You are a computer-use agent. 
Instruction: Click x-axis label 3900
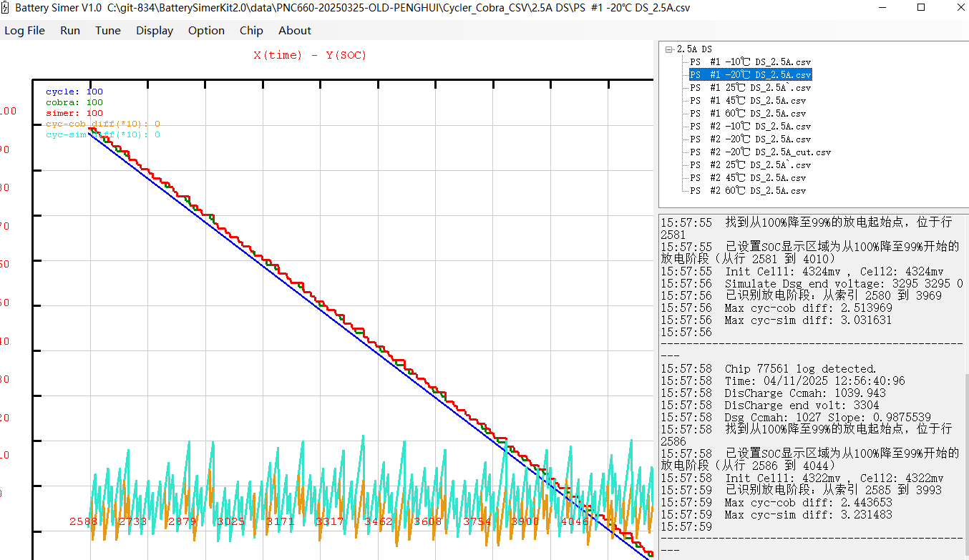pyautogui.click(x=525, y=521)
